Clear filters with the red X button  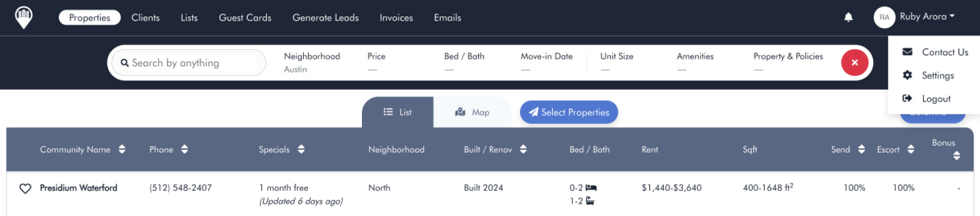(855, 63)
